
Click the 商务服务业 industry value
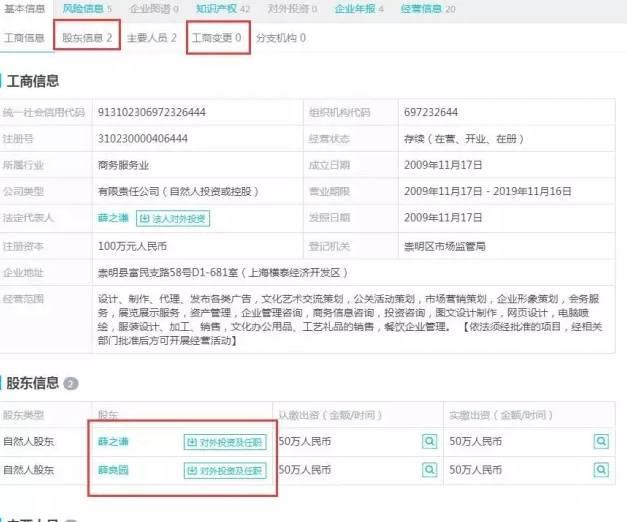[x=123, y=165]
